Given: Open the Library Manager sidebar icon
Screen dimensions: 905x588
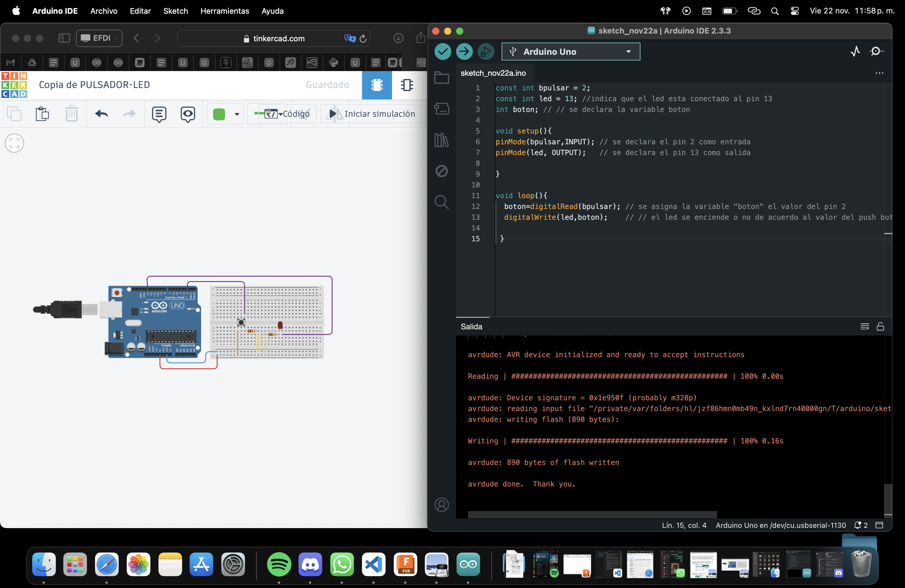Looking at the screenshot, I should [441, 140].
